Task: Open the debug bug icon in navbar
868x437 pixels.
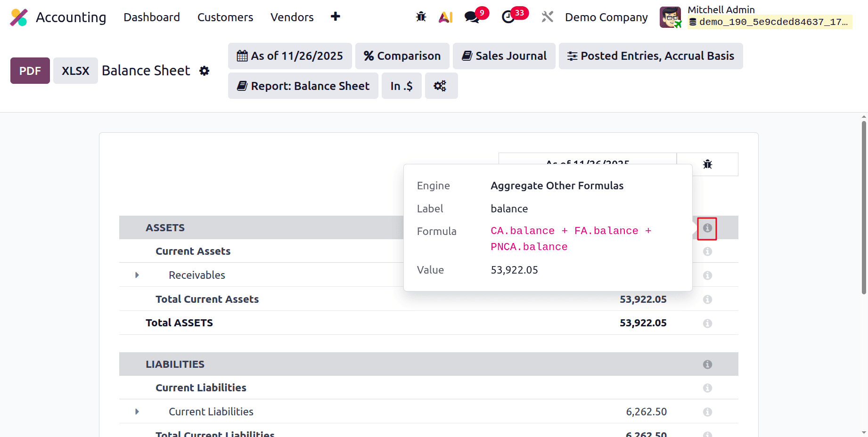Action: tap(421, 17)
